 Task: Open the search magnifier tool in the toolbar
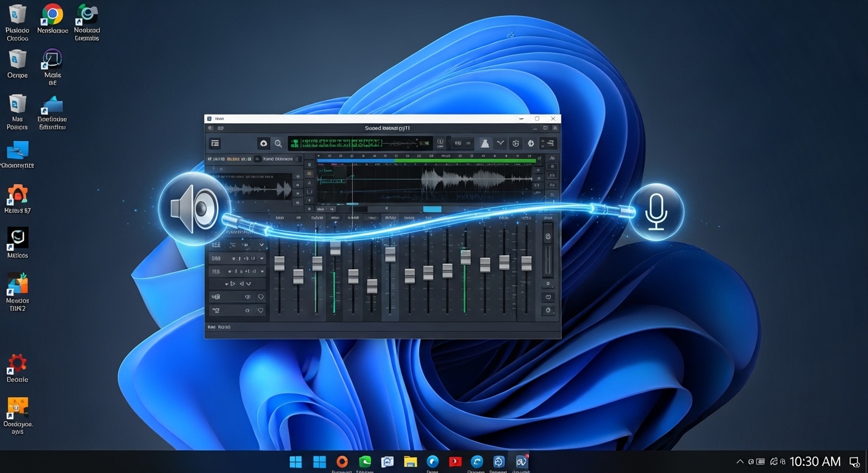279,143
